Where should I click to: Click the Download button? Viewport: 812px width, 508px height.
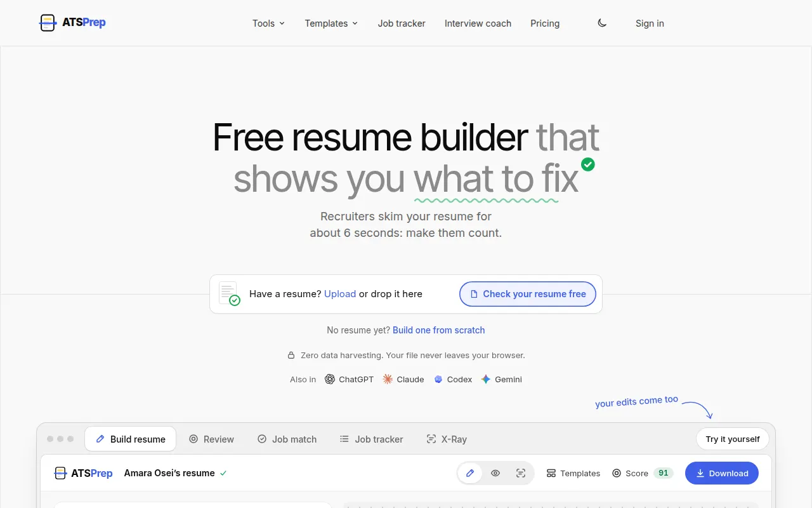click(722, 473)
